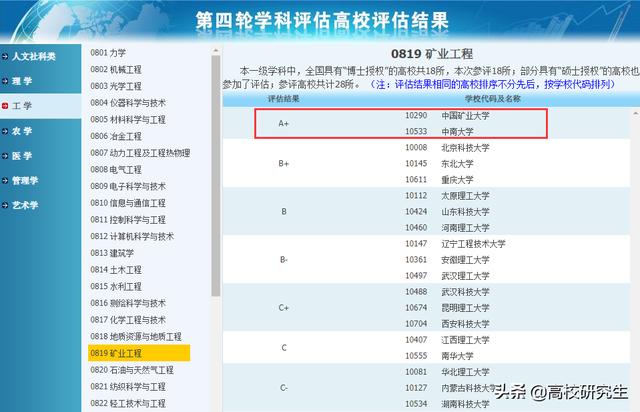
Task: Select discipline 0810 信息与通信工程
Action: tap(128, 203)
